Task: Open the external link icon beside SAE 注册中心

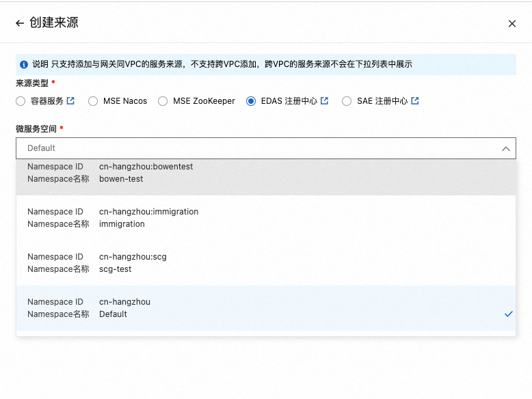Action: 415,100
